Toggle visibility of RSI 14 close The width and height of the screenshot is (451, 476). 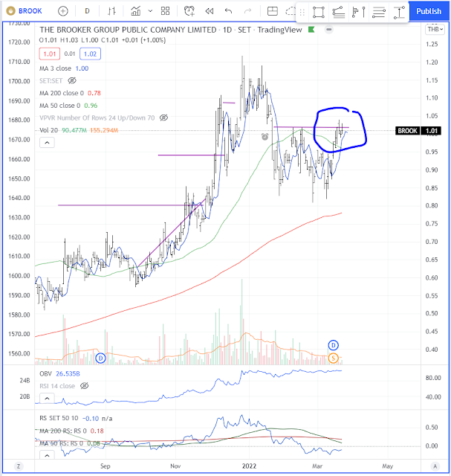click(84, 386)
